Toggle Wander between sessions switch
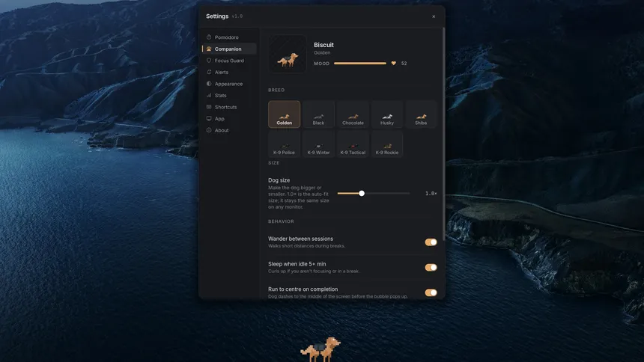The height and width of the screenshot is (362, 644). tap(431, 242)
